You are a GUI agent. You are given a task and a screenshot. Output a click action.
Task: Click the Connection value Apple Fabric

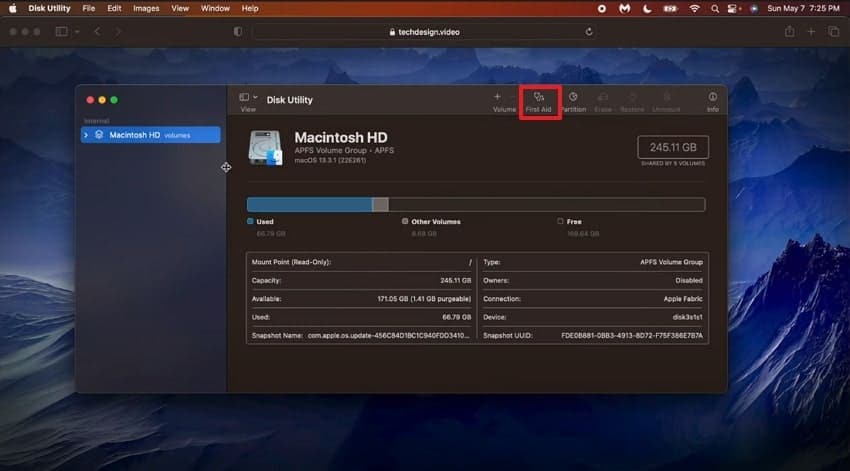click(x=683, y=299)
